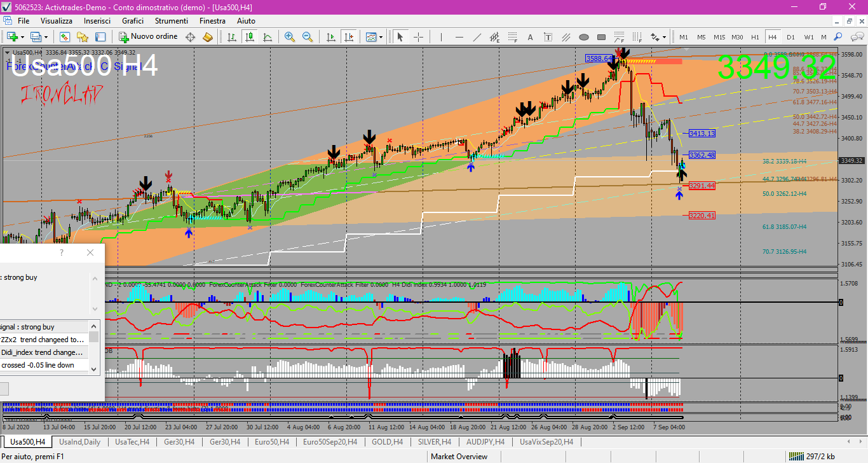Viewport: 868px width, 463px height.
Task: Select the cursor arrow tool
Action: point(400,37)
